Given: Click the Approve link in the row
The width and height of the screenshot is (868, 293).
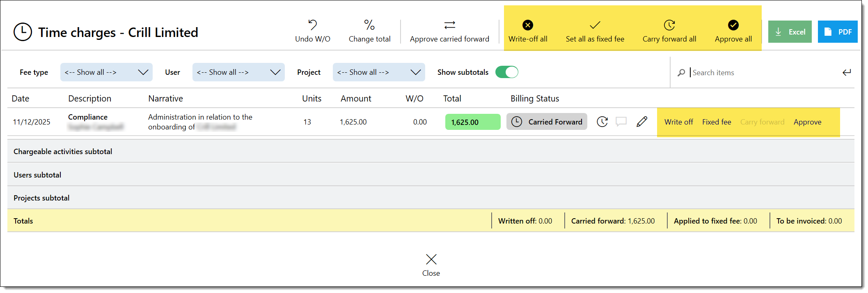Looking at the screenshot, I should (x=807, y=122).
